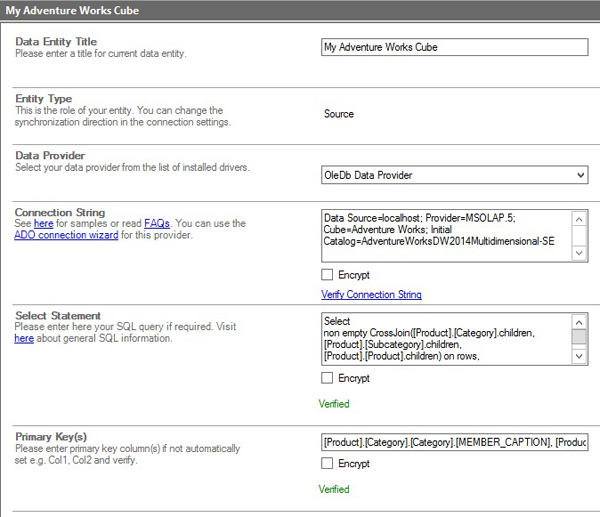Screen dimensions: 600x517
Task: Click the Verify Connection String link
Action: [371, 295]
